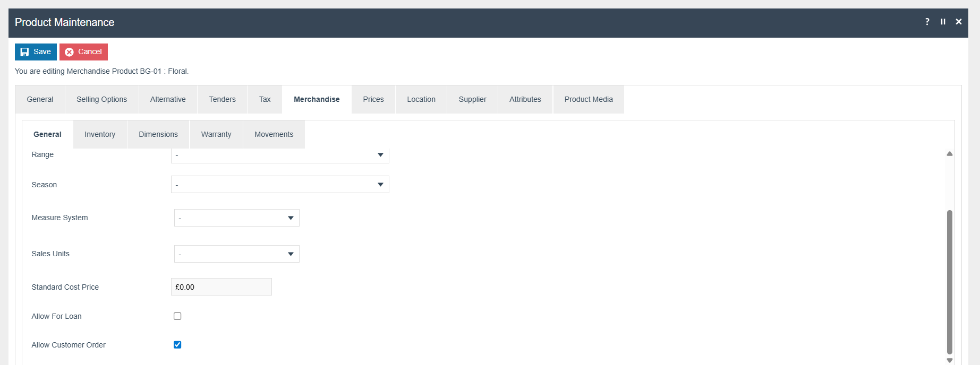
Task: Open the Product Media tab
Action: 588,99
